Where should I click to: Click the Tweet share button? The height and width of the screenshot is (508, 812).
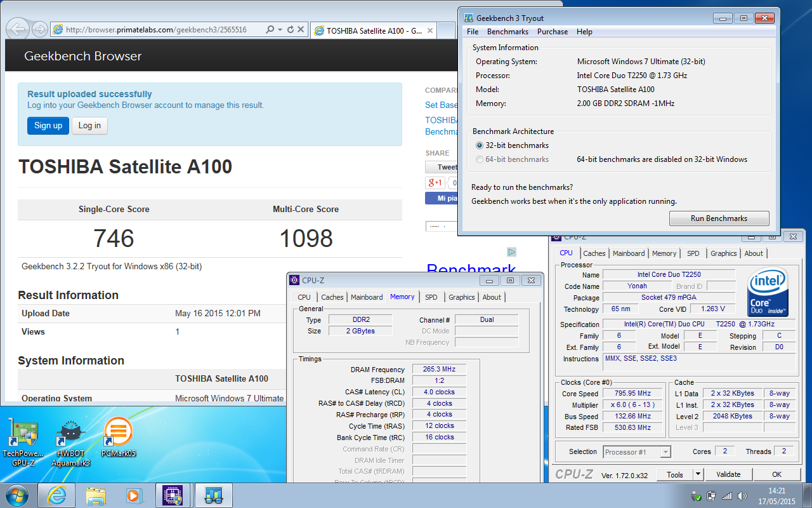(x=442, y=167)
